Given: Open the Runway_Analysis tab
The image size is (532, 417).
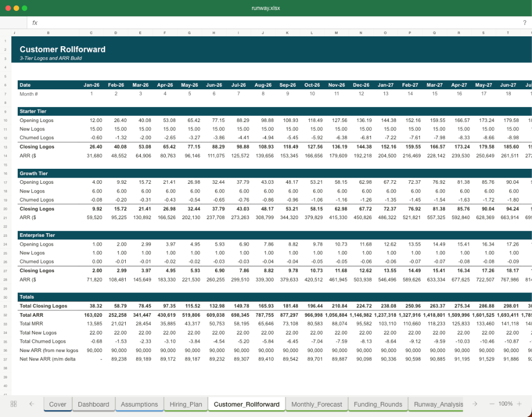Looking at the screenshot, I should [436, 404].
